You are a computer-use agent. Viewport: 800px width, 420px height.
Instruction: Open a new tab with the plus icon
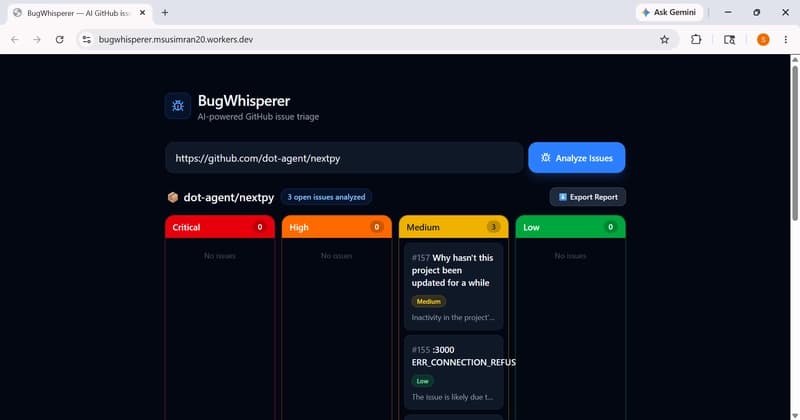coord(165,13)
